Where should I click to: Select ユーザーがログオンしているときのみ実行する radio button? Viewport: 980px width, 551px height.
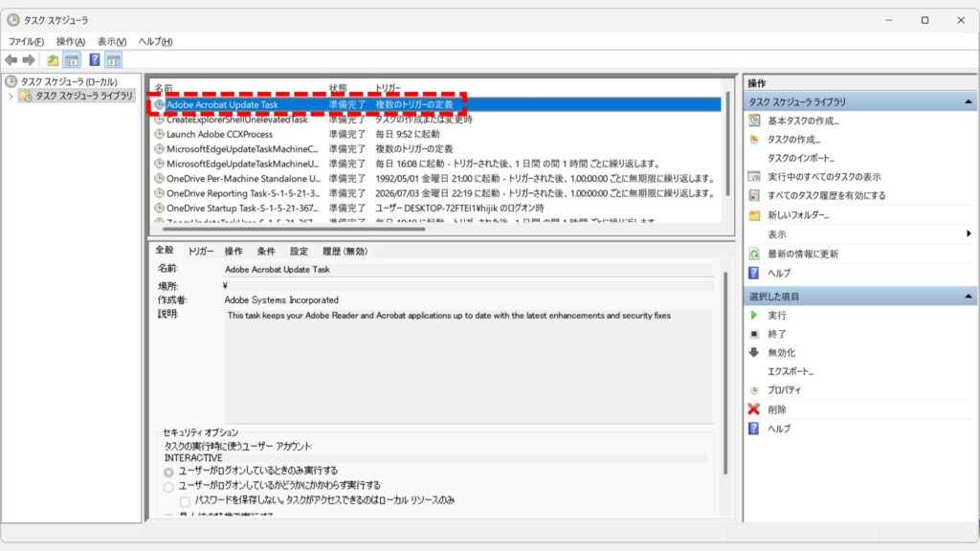(x=168, y=472)
